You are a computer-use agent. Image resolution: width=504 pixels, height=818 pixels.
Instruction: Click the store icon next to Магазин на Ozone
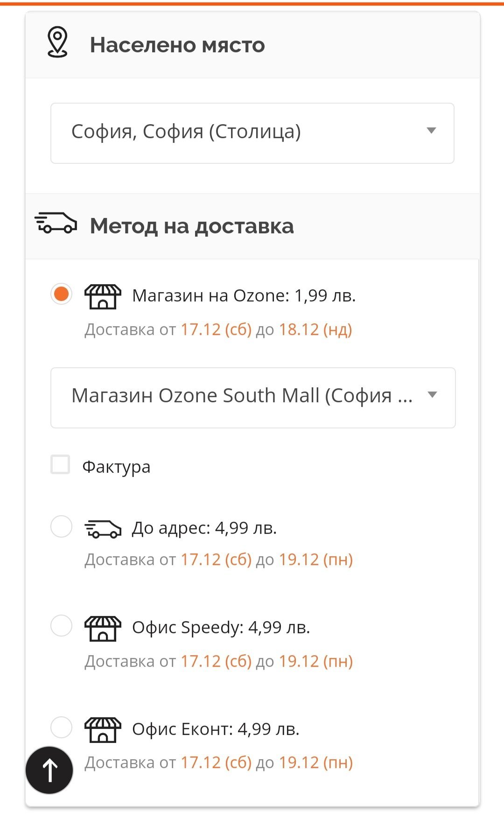coord(103,297)
